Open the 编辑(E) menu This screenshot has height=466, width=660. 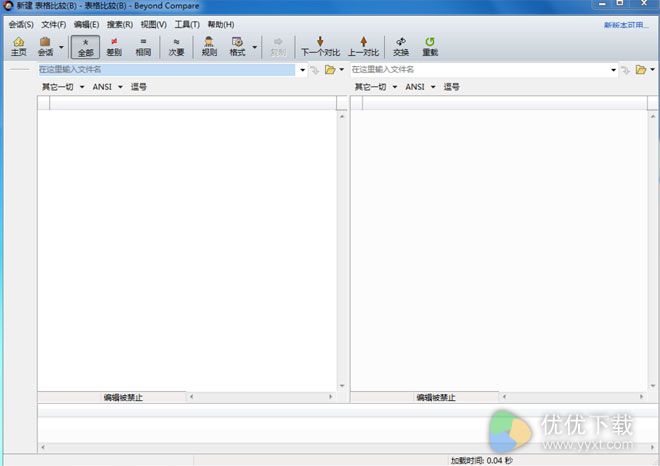(x=86, y=24)
